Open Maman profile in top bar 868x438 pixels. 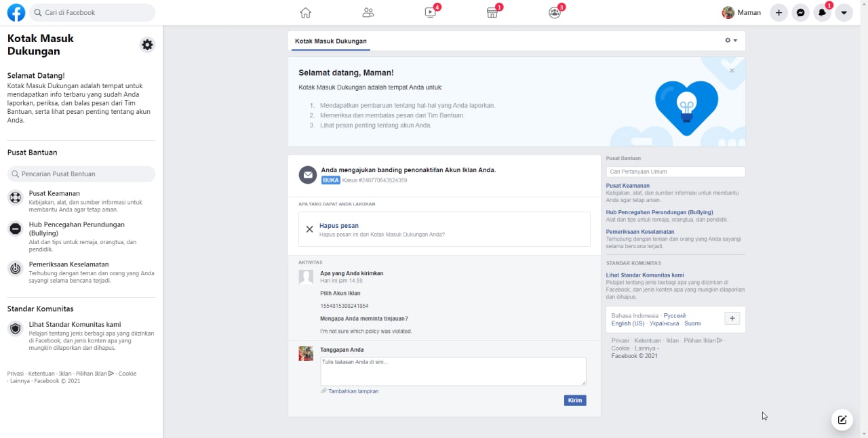coord(742,12)
